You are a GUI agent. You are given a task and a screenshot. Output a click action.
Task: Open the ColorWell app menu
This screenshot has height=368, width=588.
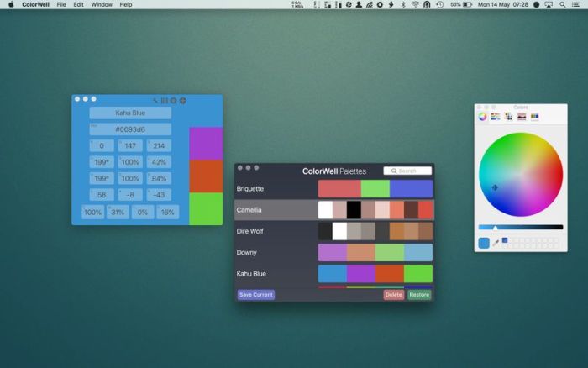[35, 4]
